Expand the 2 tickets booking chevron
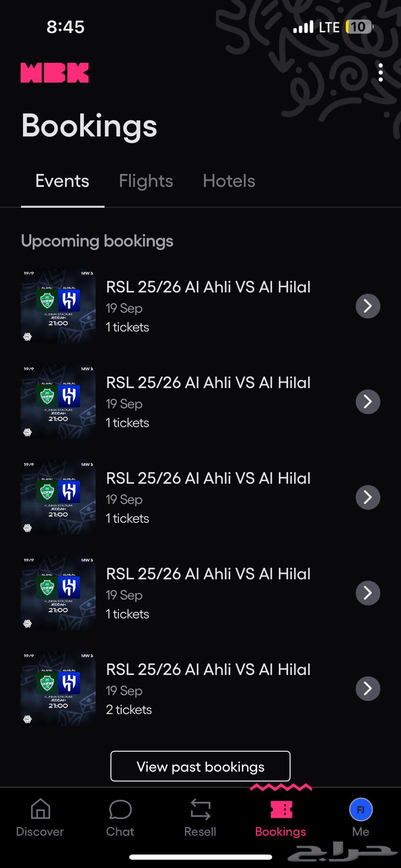401x868 pixels. tap(368, 688)
